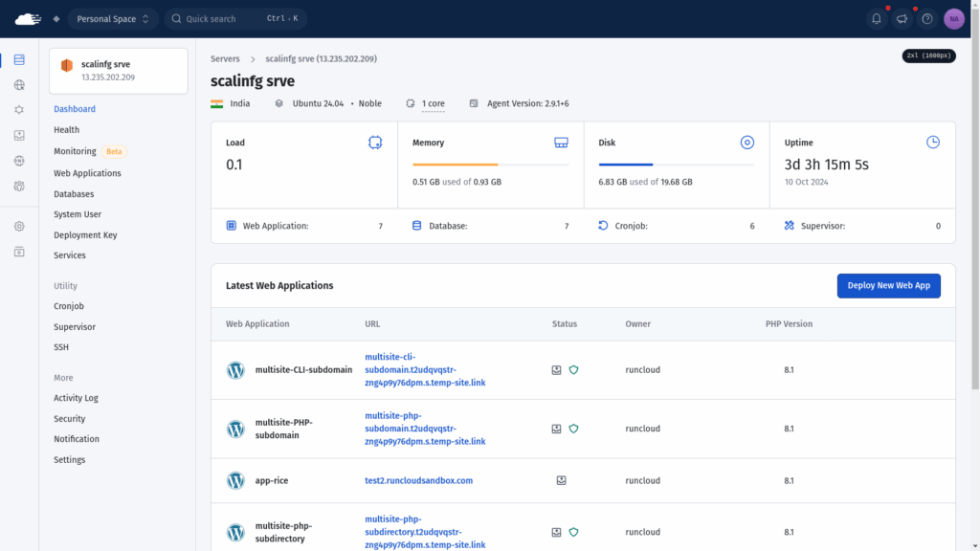
Task: Expand the Personal Space workspace dropdown
Action: (113, 19)
